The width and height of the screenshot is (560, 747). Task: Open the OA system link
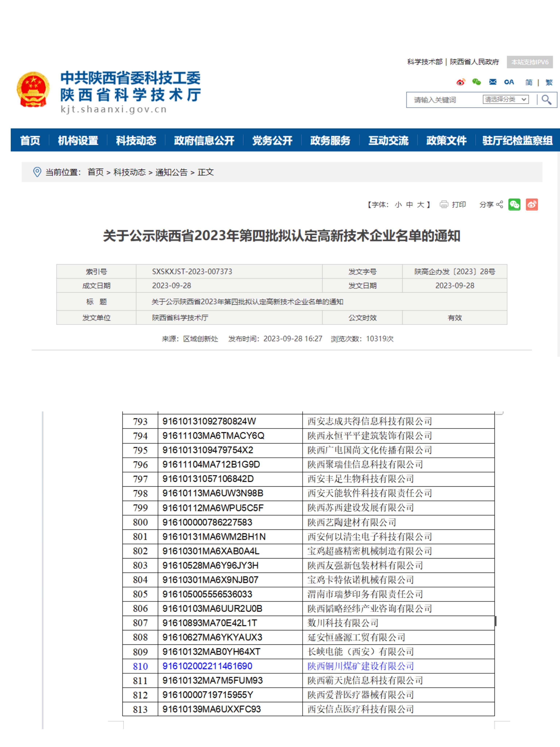(509, 82)
